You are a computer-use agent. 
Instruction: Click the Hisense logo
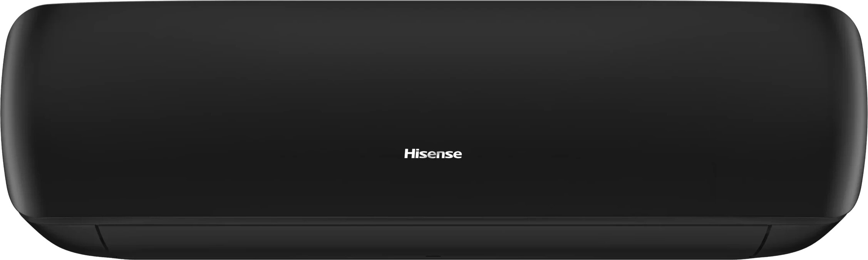433,154
